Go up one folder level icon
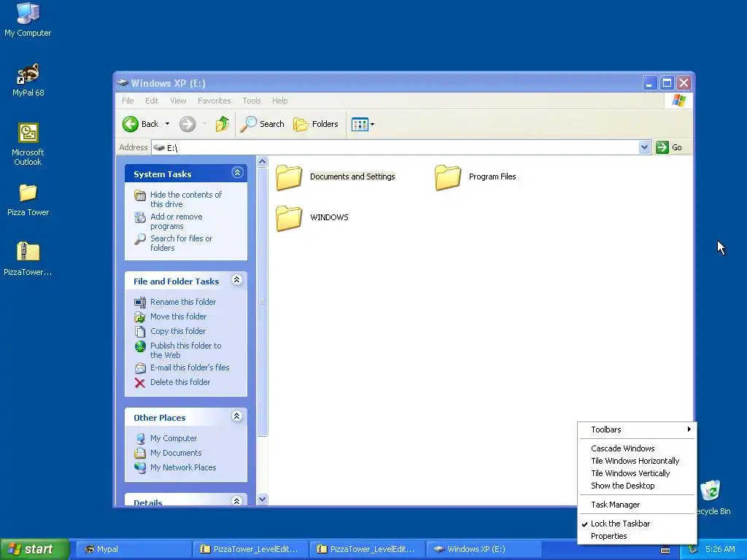The width and height of the screenshot is (747, 560). pos(222,124)
